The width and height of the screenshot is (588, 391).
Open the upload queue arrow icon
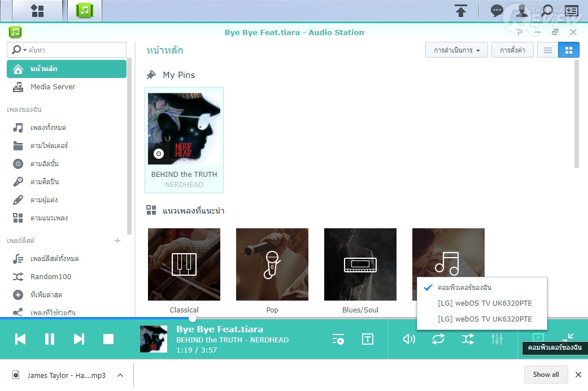pyautogui.click(x=461, y=11)
